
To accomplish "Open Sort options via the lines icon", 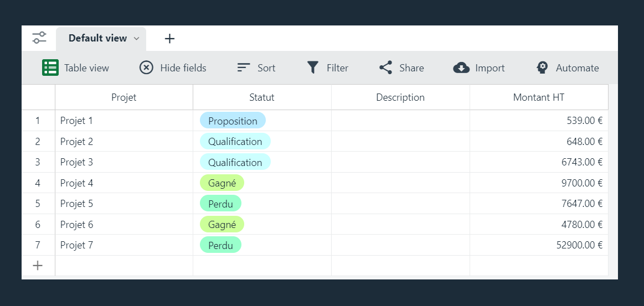I will tap(244, 68).
